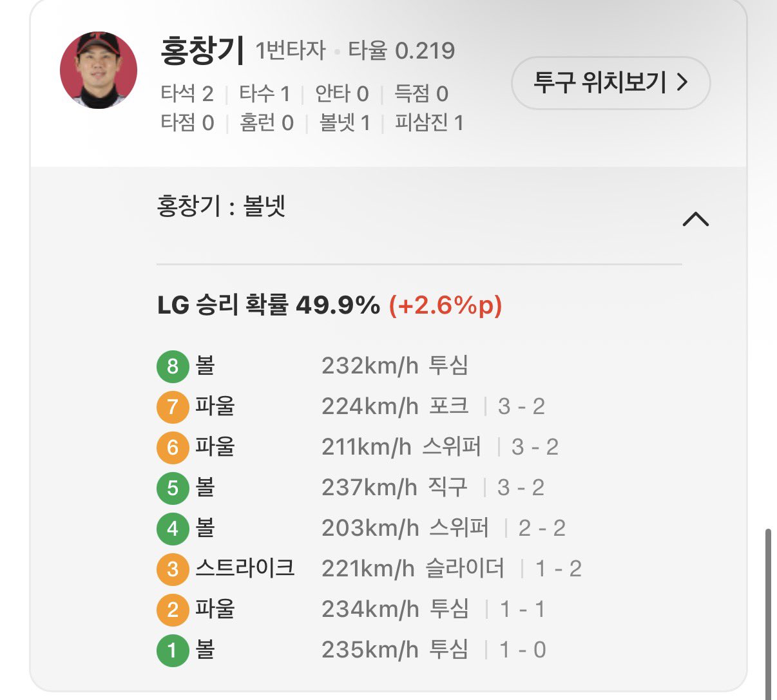Image resolution: width=777 pixels, height=700 pixels.
Task: Select the 221km/h 슬라이더 strike row
Action: click(412, 569)
